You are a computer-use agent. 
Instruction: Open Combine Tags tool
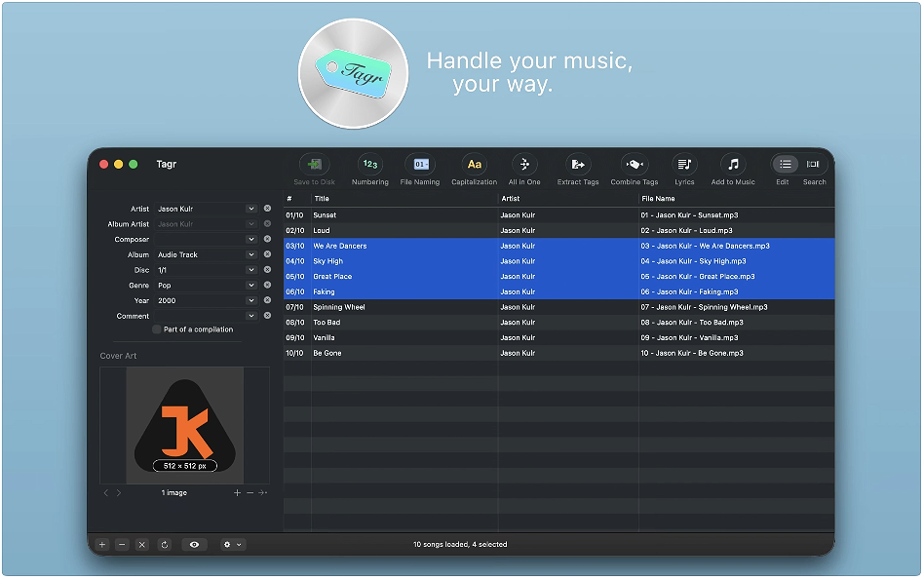tap(635, 164)
